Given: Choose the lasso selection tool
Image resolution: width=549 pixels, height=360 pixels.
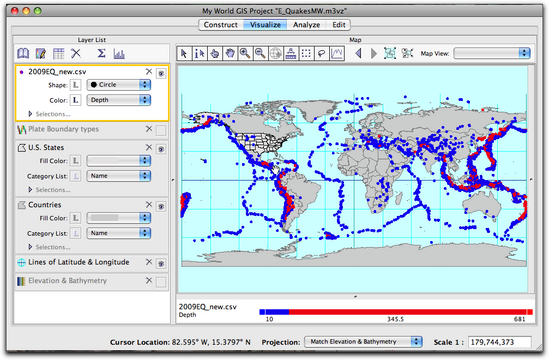Looking at the screenshot, I should pyautogui.click(x=321, y=54).
